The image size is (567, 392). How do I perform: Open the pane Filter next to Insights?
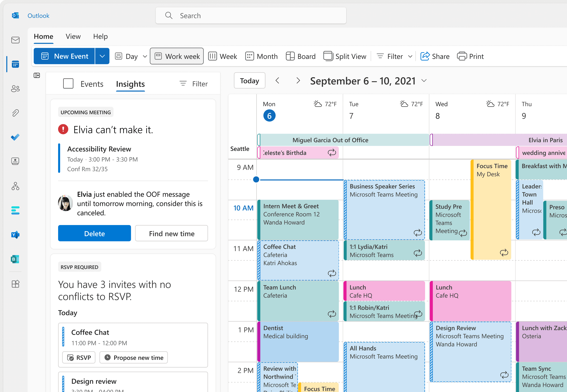[194, 84]
